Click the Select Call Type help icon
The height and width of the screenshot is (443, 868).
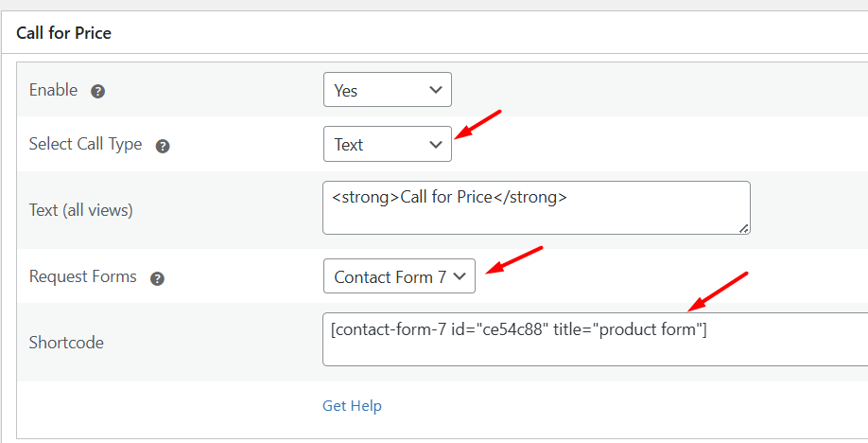pyautogui.click(x=163, y=146)
